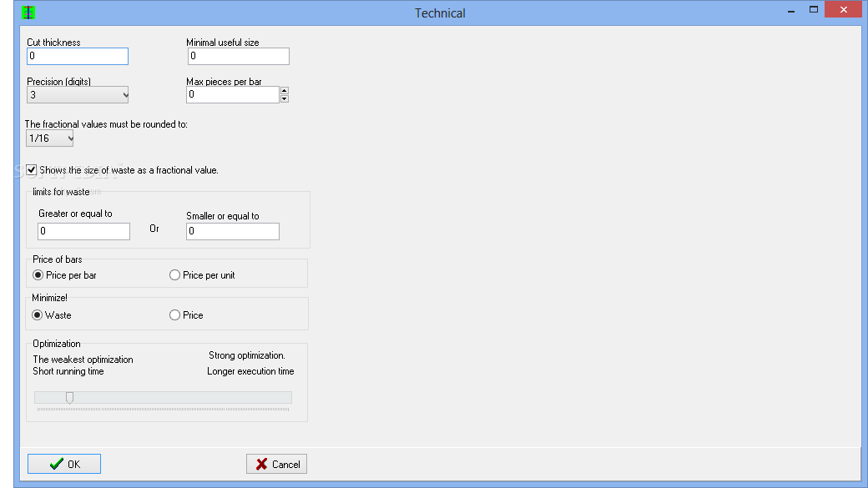Image resolution: width=868 pixels, height=488 pixels.
Task: Click the Greater or equal to field
Action: pos(83,231)
